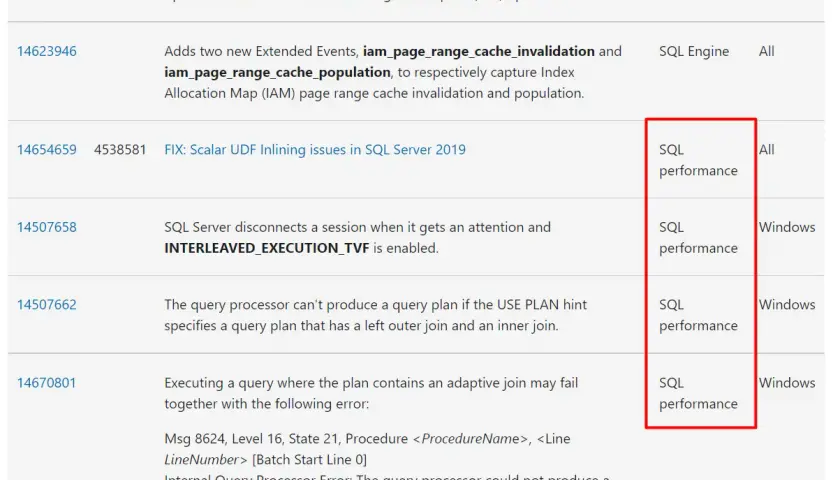Open bug reference link 14507662
This screenshot has width=840, height=480.
47,305
